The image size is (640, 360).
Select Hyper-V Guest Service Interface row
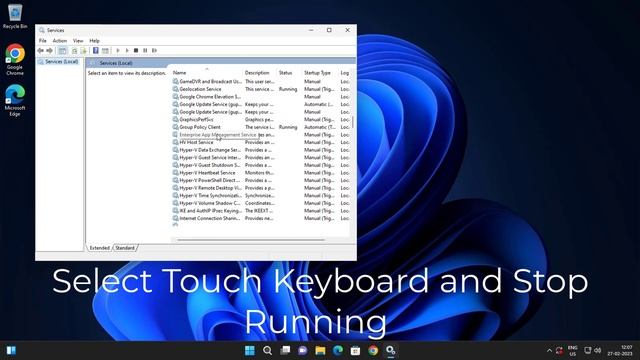coord(260,158)
